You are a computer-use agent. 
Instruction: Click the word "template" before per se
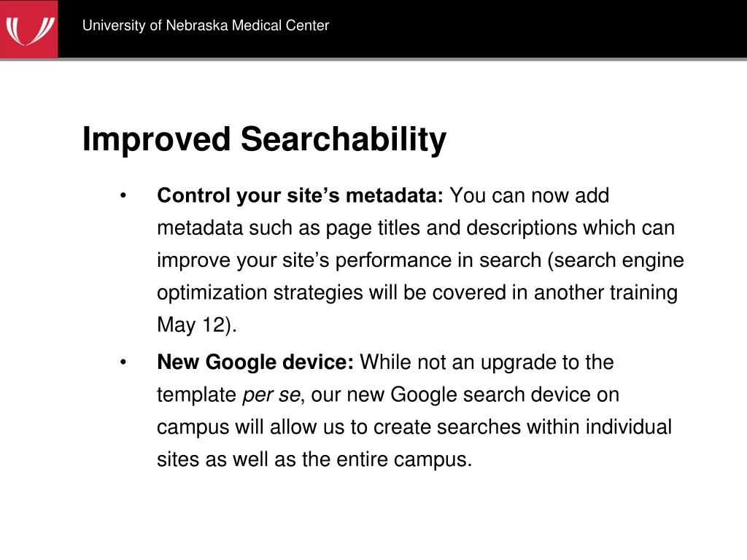pyautogui.click(x=197, y=395)
